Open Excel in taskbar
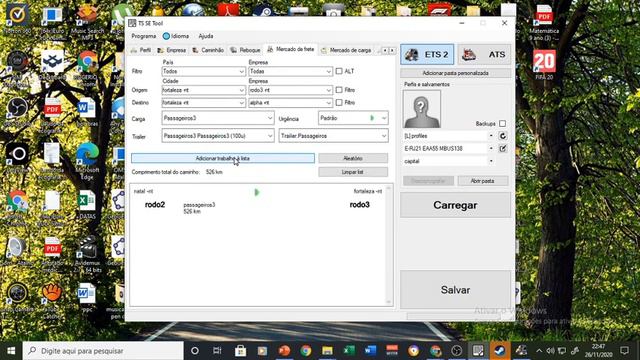Viewport: 640px width, 360px height. pos(349,351)
